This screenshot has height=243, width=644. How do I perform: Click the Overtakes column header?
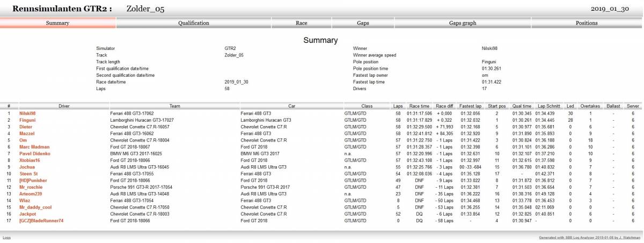[590, 106]
